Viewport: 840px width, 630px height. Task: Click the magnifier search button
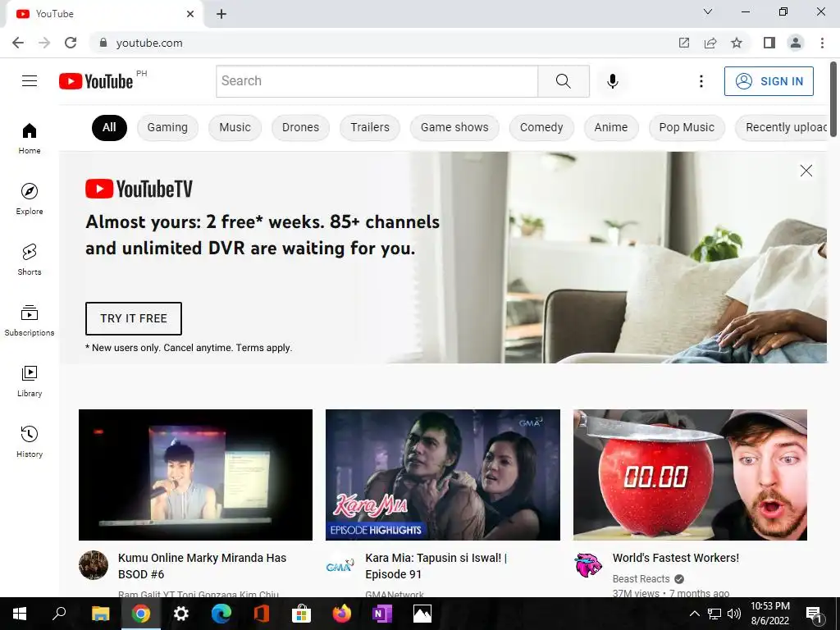[563, 81]
